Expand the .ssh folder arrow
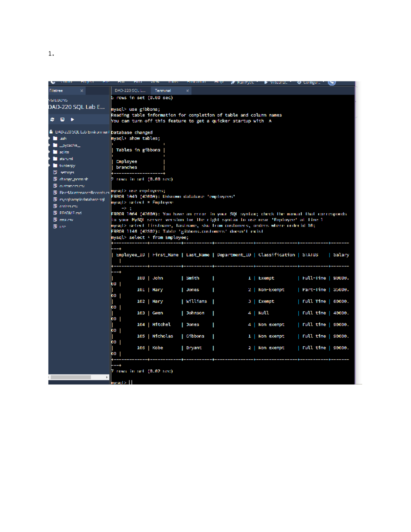 click(49, 139)
